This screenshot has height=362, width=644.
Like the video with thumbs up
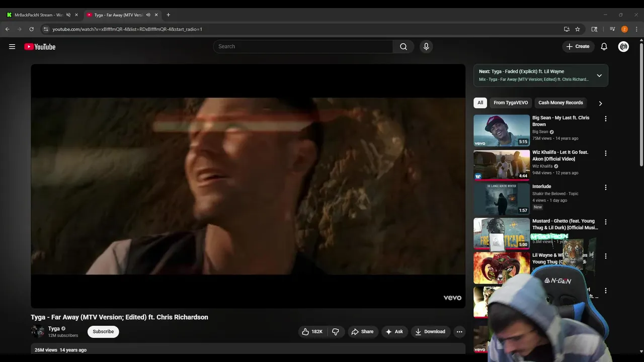pos(312,332)
